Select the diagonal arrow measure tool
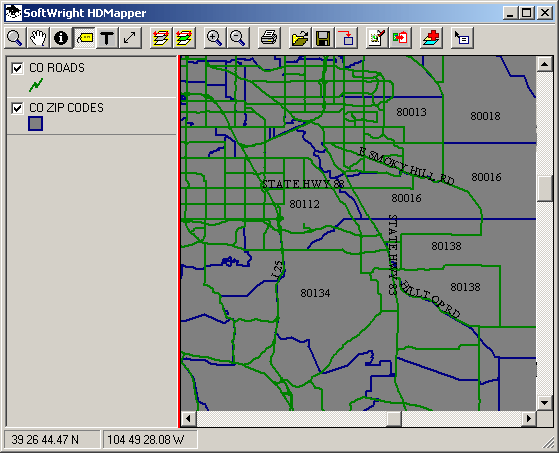The image size is (559, 453). 130,38
